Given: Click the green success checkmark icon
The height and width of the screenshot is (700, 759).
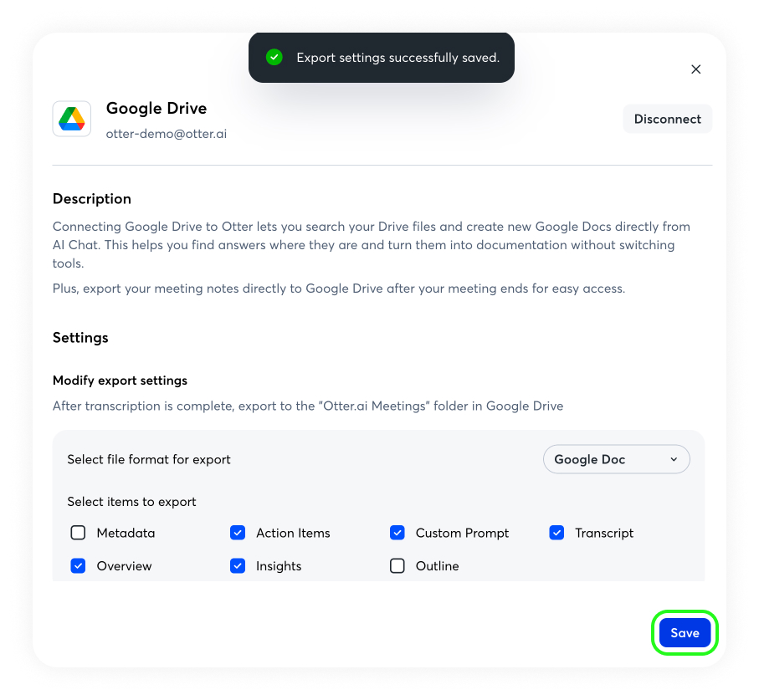Looking at the screenshot, I should tap(274, 57).
